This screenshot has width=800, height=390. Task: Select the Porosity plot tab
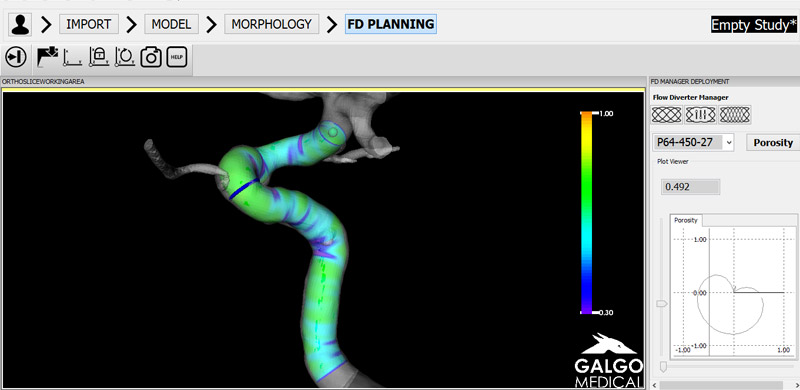tap(686, 221)
